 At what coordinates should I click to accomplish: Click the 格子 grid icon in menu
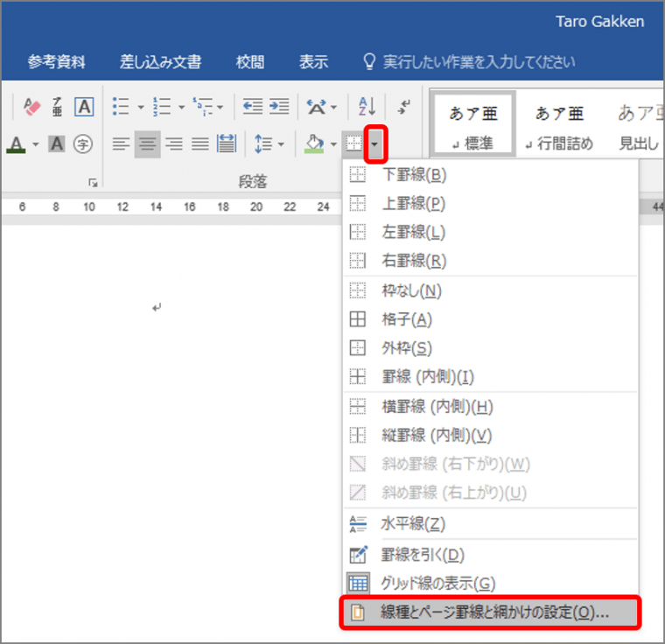358,319
